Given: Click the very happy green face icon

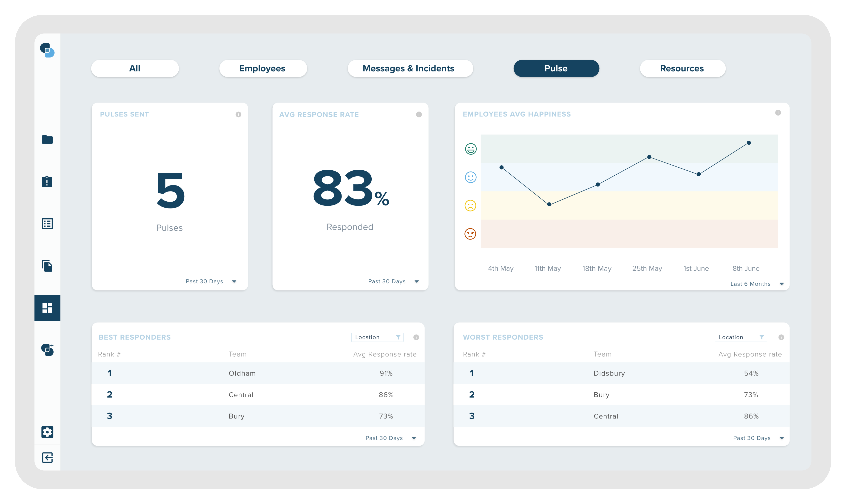Looking at the screenshot, I should [470, 149].
